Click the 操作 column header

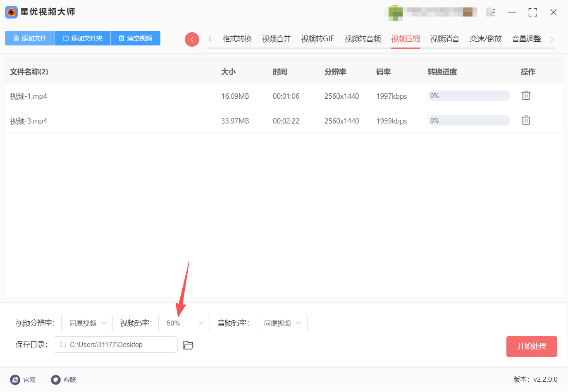(x=528, y=72)
